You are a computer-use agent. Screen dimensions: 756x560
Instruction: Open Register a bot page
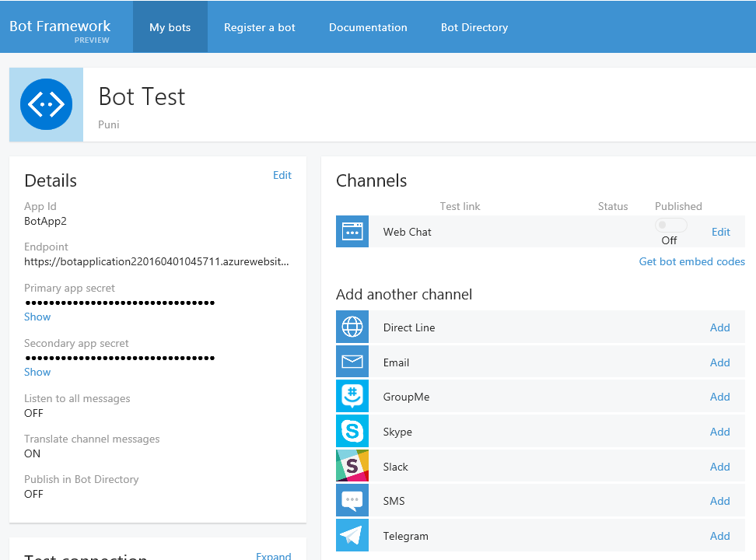pos(260,27)
